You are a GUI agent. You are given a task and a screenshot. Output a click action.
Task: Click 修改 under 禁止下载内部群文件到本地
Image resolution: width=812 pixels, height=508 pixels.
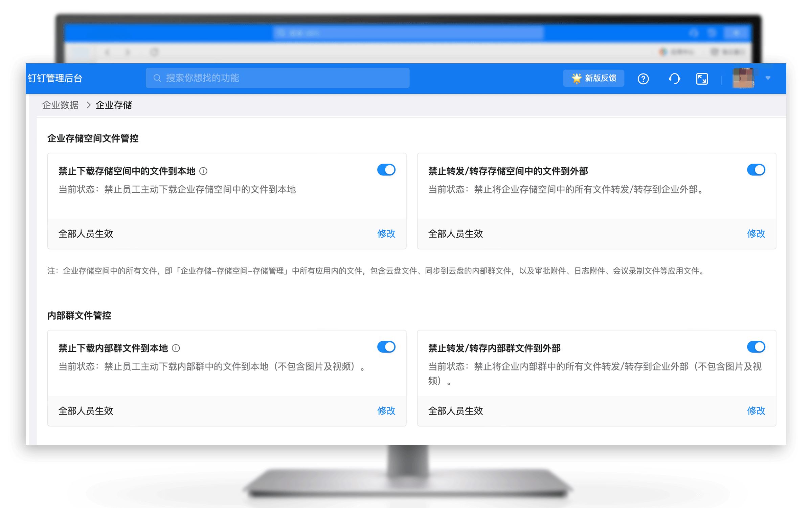click(x=386, y=411)
